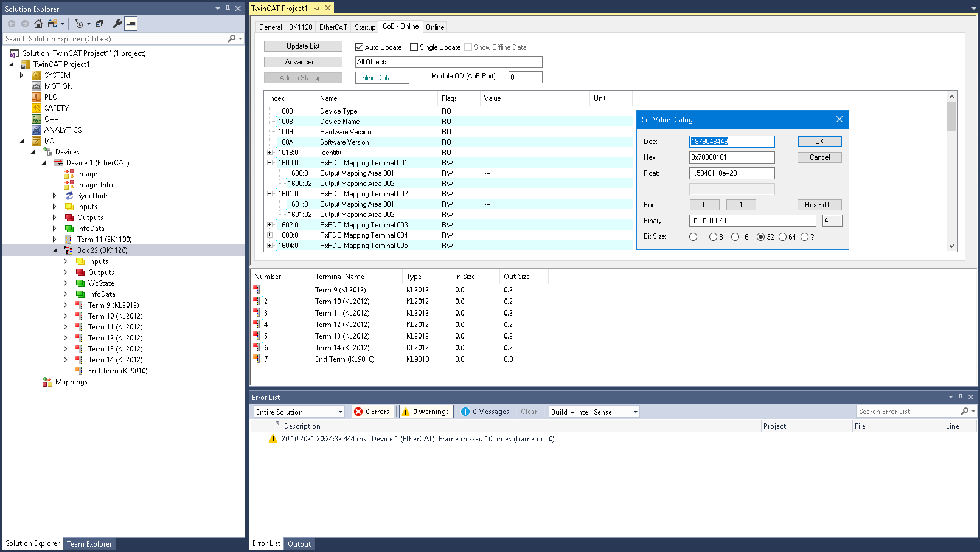Image resolution: width=980 pixels, height=552 pixels.
Task: Click OK in Set Value Dialog
Action: pyautogui.click(x=819, y=142)
